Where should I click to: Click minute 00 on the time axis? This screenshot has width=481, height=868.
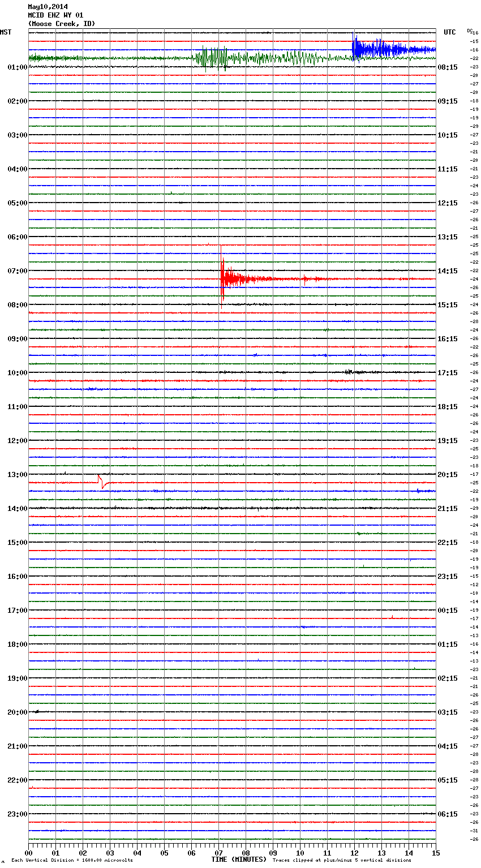[28, 853]
